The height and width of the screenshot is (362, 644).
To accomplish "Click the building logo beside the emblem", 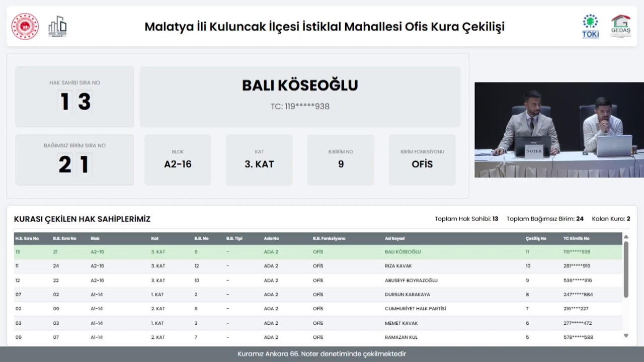I will click(57, 27).
